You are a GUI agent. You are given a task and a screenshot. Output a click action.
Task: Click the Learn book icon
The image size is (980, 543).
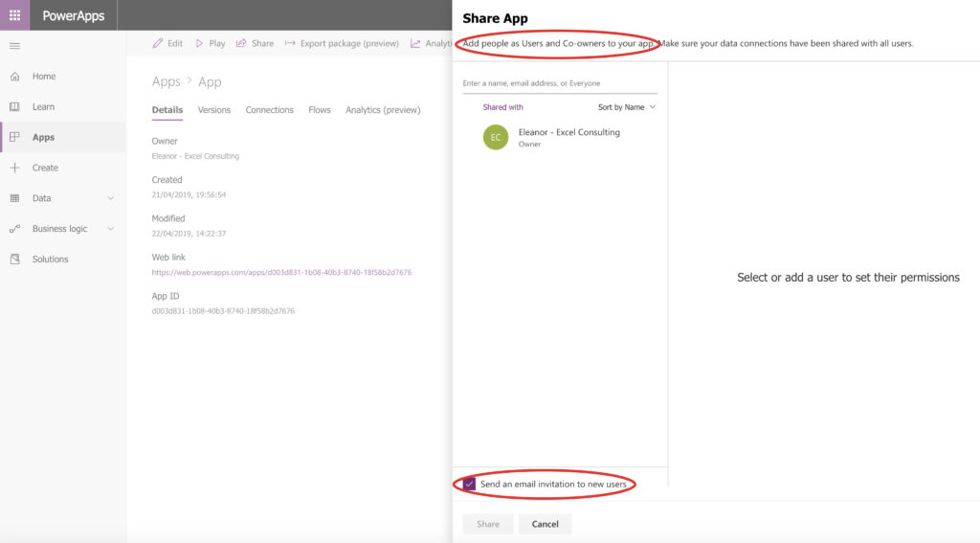point(15,107)
